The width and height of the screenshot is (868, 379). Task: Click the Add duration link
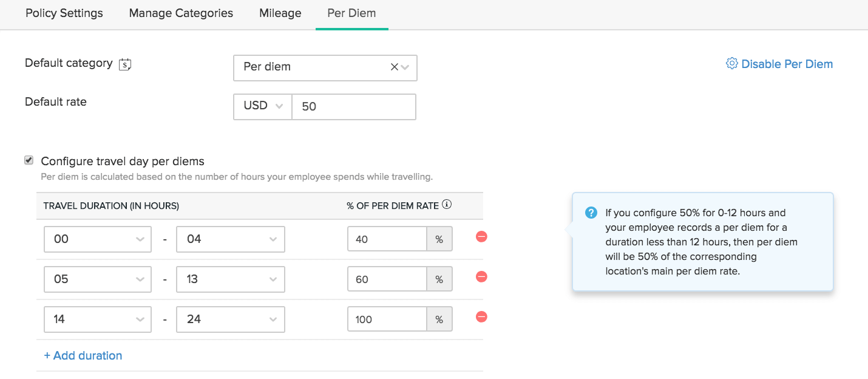coord(83,356)
